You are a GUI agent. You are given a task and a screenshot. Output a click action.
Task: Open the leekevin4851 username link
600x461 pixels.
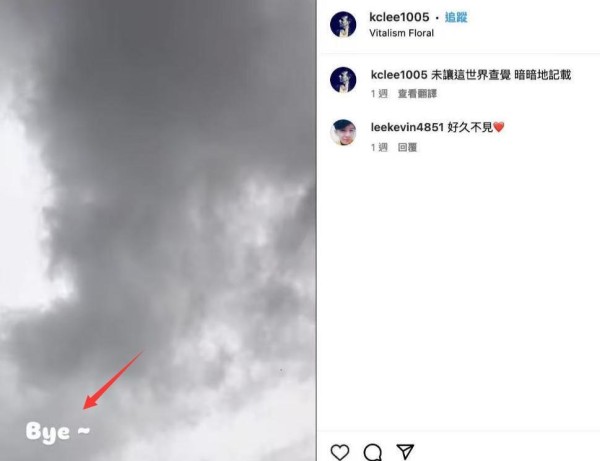[407, 127]
